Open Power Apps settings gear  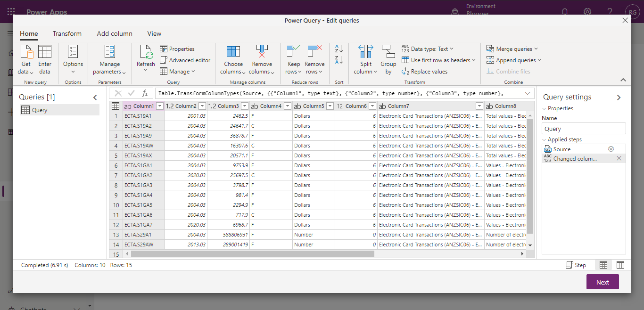[587, 11]
